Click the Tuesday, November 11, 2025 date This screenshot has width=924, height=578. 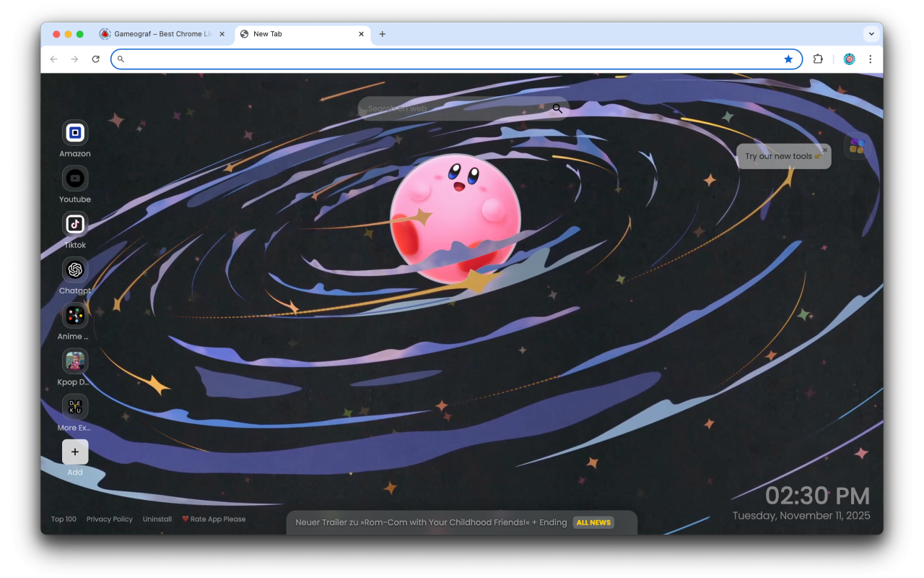[801, 516]
